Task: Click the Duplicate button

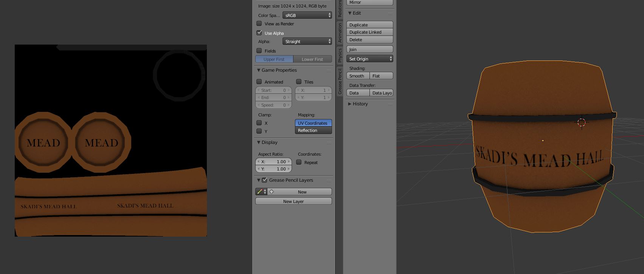Action: pyautogui.click(x=370, y=25)
